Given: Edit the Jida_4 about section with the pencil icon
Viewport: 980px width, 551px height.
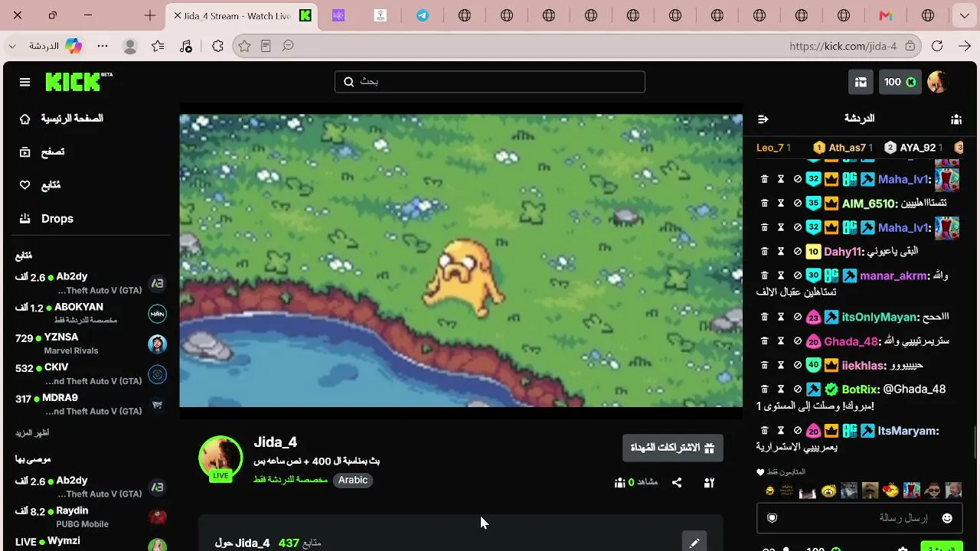Looking at the screenshot, I should pos(694,543).
